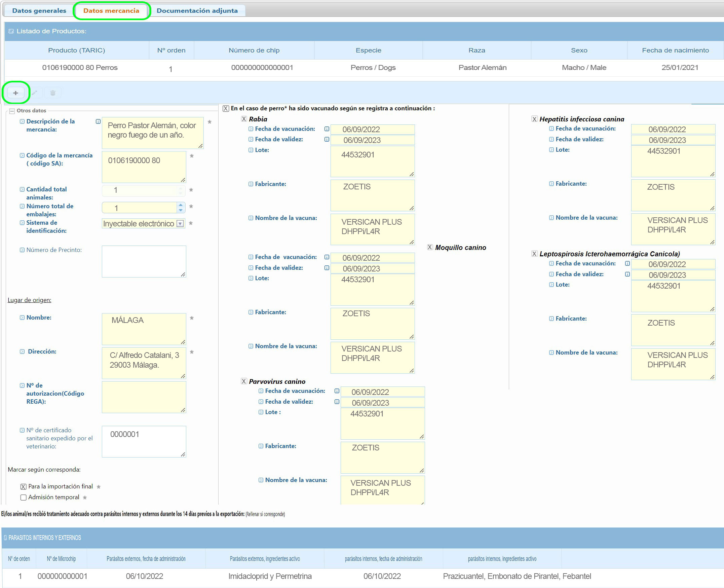Toggle 'En el caso de perro ha sido vacunado' checkbox

[226, 108]
